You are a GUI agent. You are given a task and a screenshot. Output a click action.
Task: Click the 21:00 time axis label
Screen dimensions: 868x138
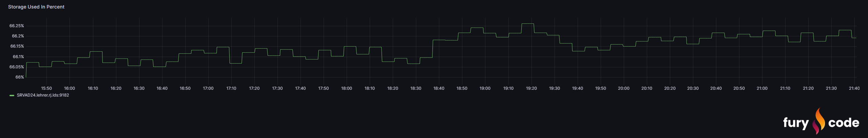[x=762, y=88]
